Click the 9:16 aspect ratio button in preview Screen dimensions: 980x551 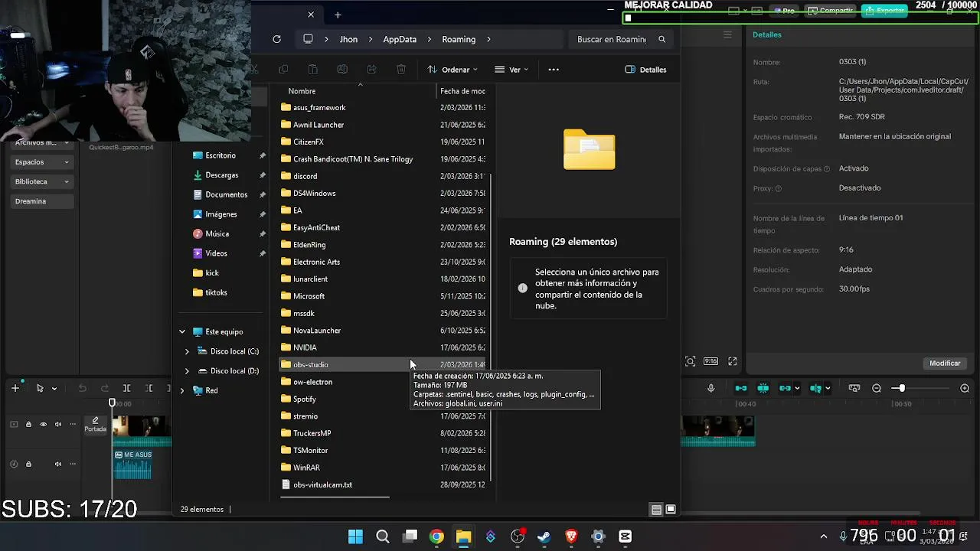[710, 361]
